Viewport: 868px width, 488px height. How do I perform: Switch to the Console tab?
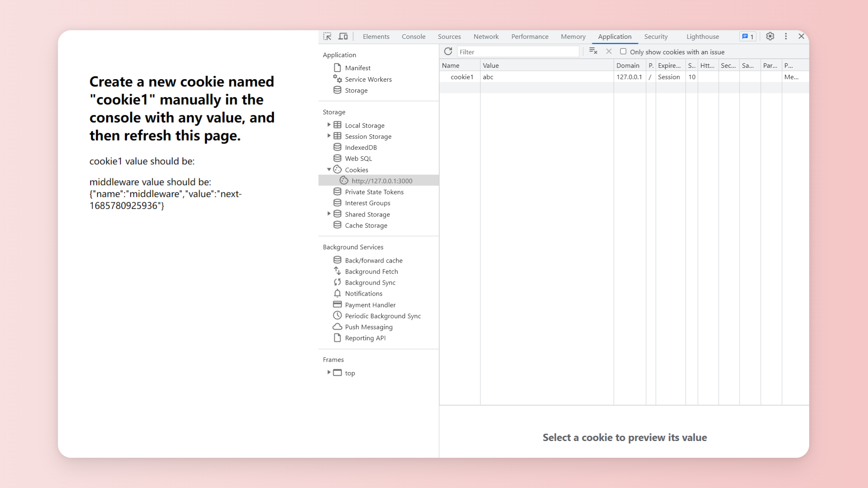click(413, 36)
